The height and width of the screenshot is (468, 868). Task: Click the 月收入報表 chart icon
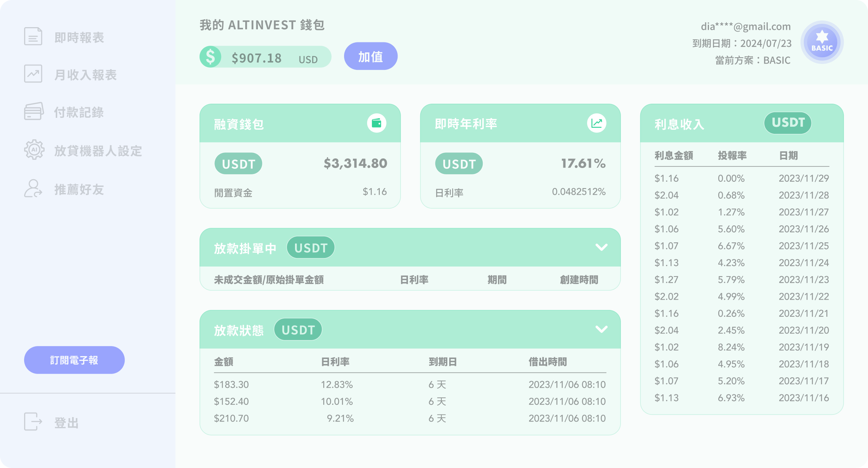pyautogui.click(x=33, y=74)
